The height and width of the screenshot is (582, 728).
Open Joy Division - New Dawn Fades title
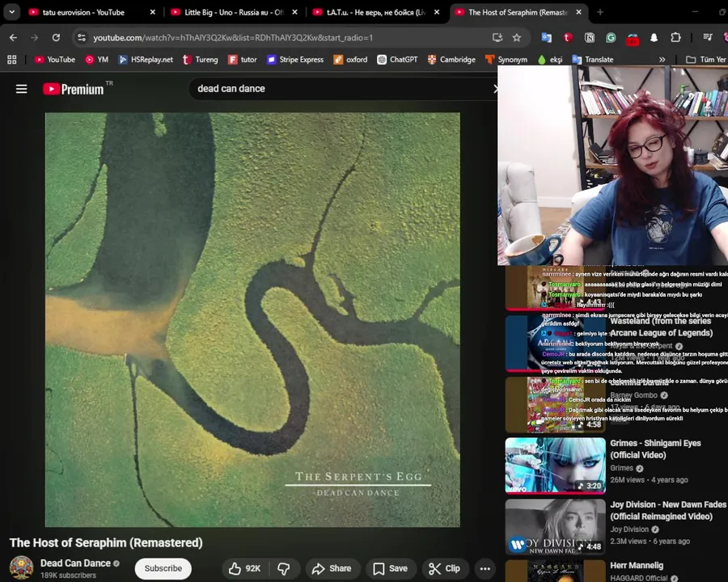click(x=667, y=510)
